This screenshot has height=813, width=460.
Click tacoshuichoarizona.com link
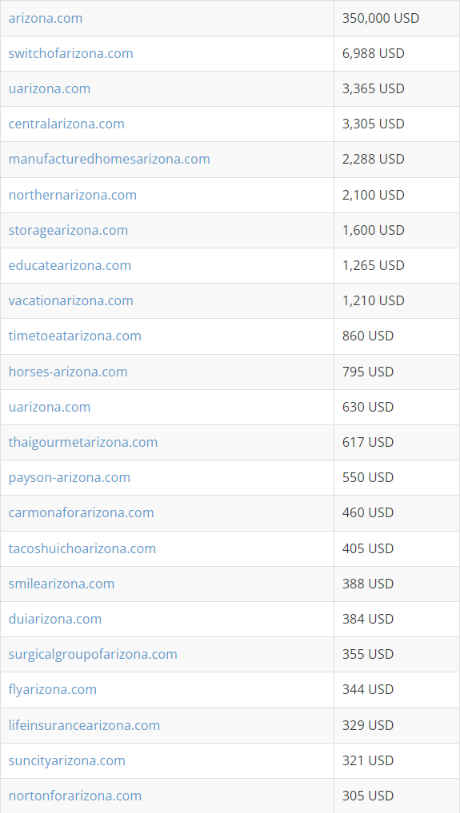coord(82,549)
